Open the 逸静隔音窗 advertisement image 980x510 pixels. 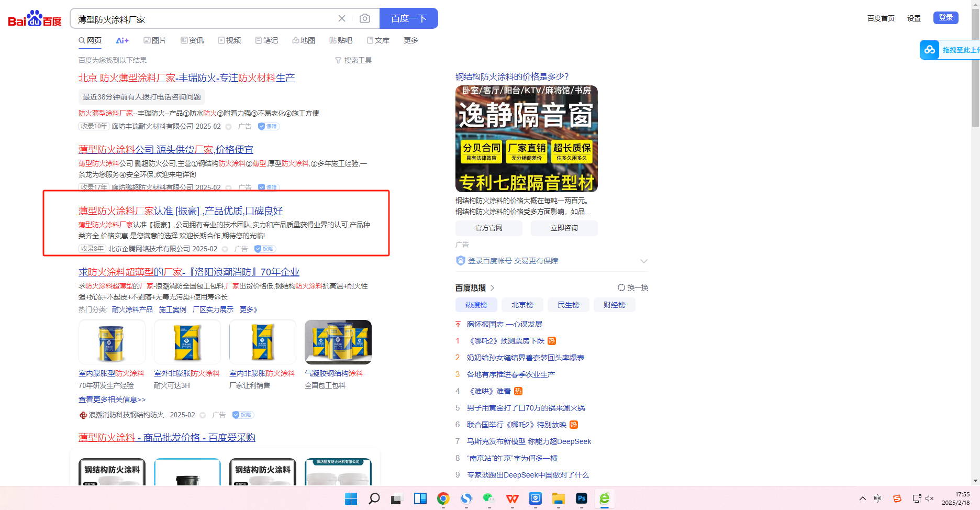(x=527, y=139)
